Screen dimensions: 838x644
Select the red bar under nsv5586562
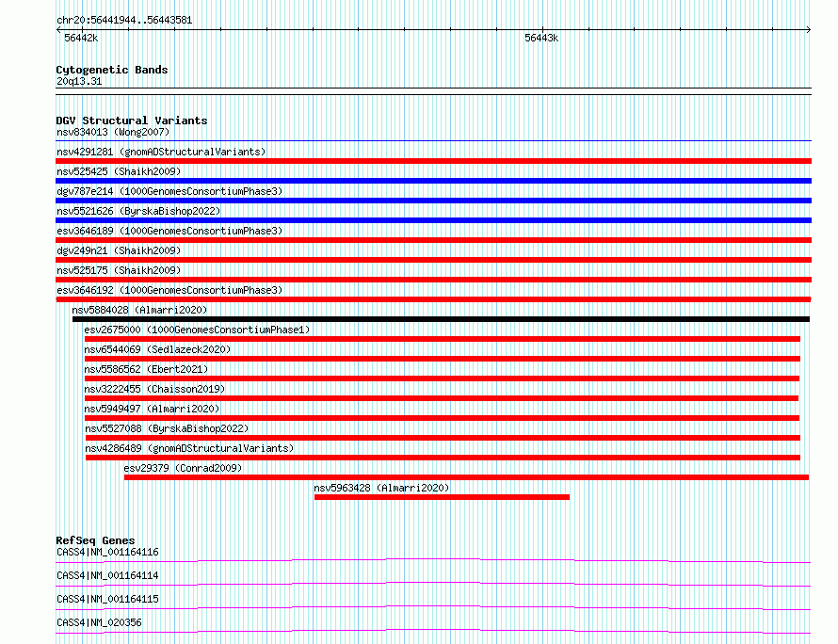coord(442,378)
